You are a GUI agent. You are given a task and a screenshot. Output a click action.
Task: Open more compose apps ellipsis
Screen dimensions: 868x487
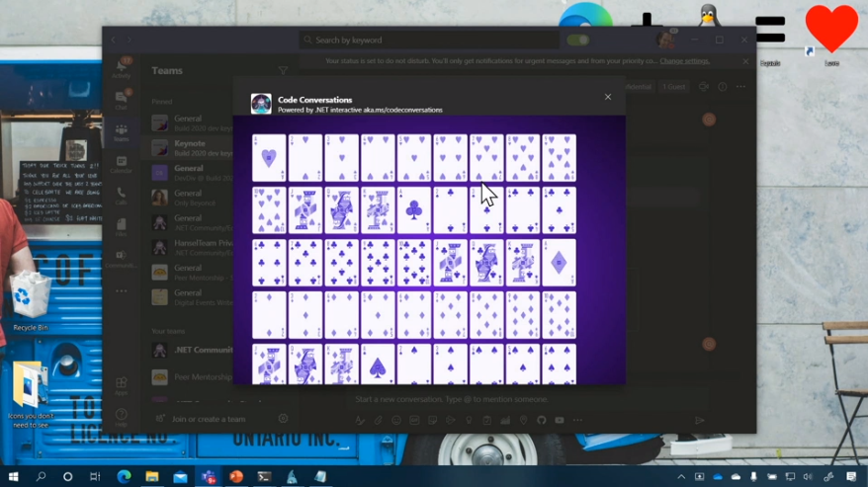tap(577, 421)
